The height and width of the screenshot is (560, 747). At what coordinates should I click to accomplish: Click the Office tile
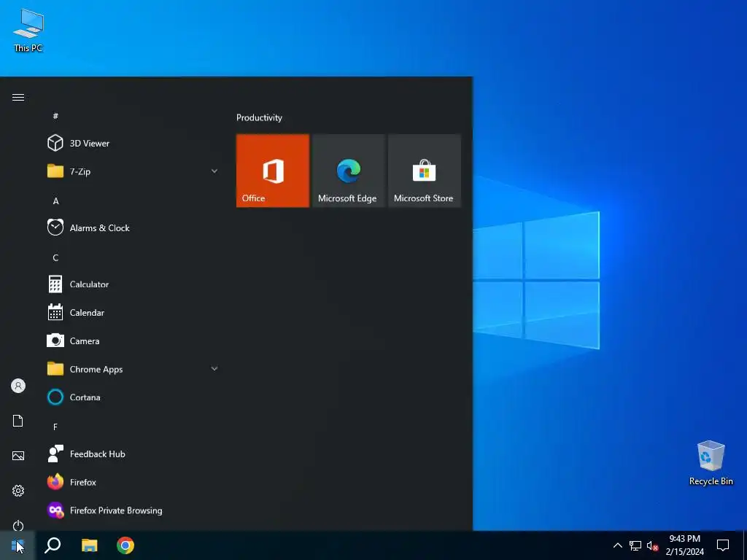coord(273,171)
